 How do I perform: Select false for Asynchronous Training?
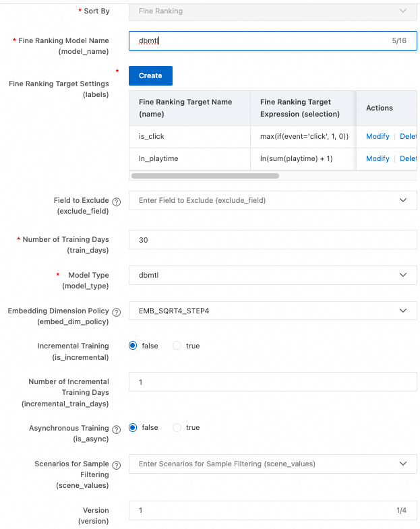point(133,427)
